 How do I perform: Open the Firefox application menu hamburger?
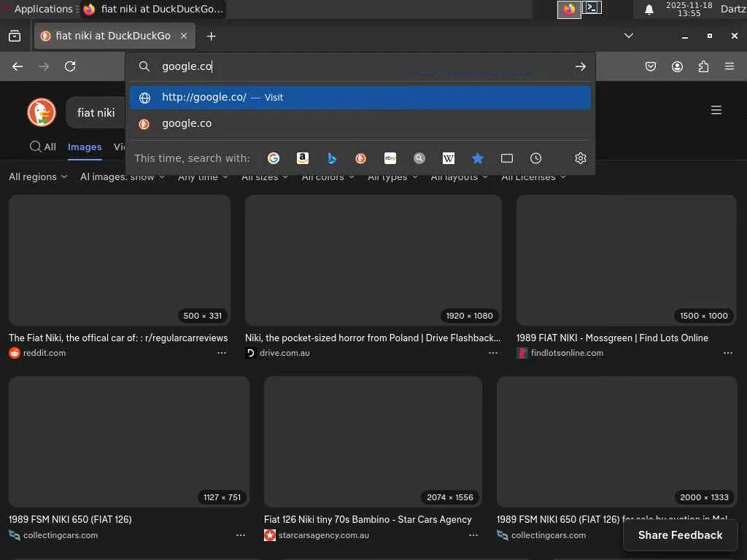(729, 66)
